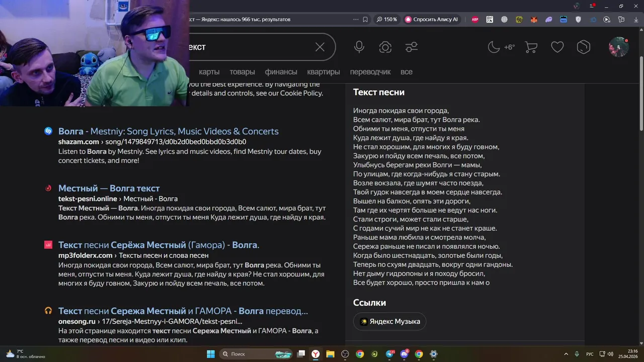Open OBS Studio from the taskbar
644x362 pixels.
[345, 354]
